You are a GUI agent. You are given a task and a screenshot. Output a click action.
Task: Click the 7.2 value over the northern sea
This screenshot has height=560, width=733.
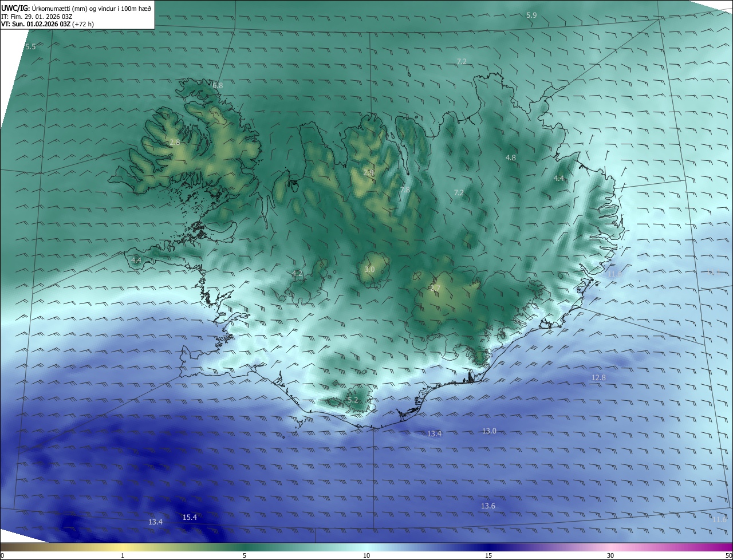click(x=462, y=61)
